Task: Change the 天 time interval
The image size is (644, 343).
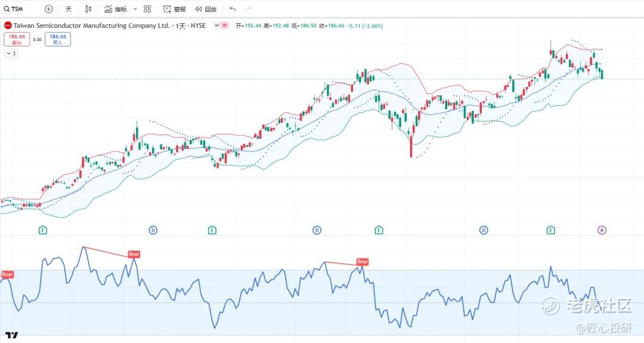Action: pos(69,9)
